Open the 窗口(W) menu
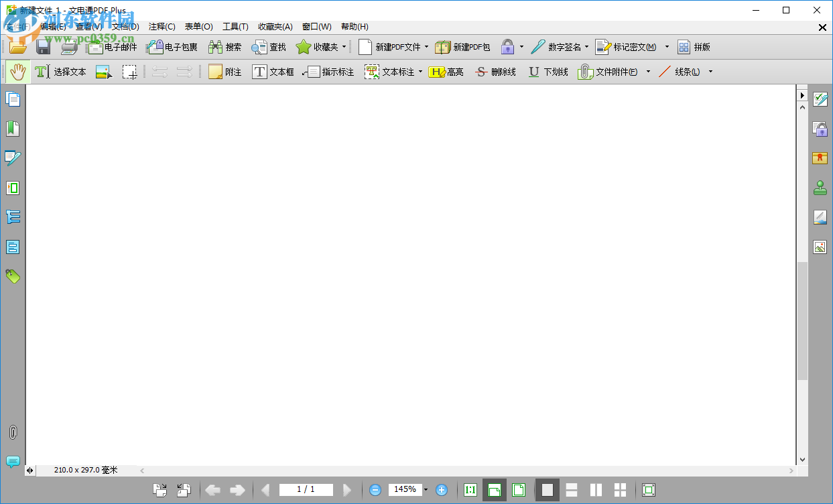The image size is (833, 504). coord(317,27)
